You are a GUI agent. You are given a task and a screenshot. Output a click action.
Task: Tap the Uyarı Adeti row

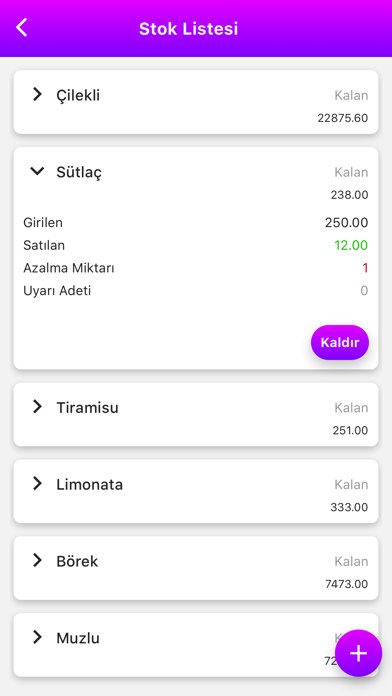tap(196, 291)
